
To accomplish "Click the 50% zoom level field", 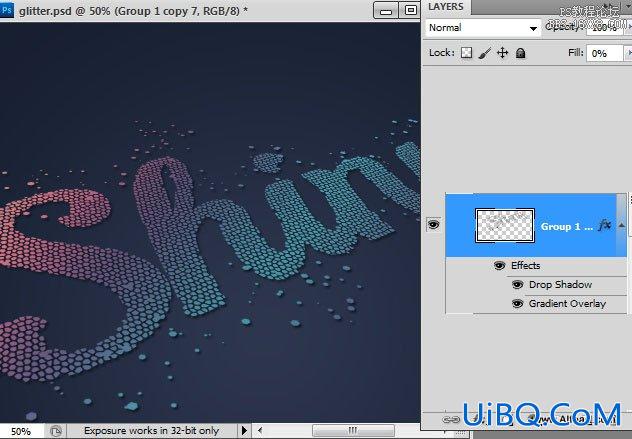I will point(21,431).
